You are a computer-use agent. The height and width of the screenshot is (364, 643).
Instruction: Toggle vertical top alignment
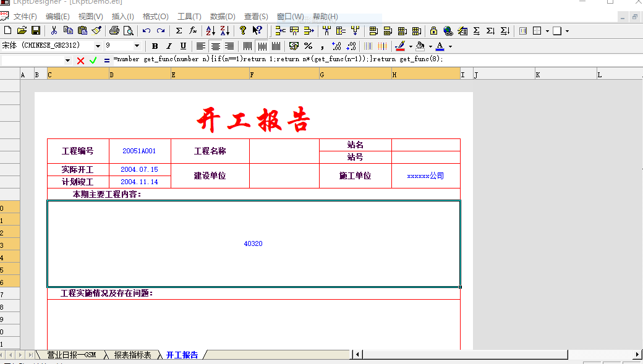pyautogui.click(x=247, y=46)
